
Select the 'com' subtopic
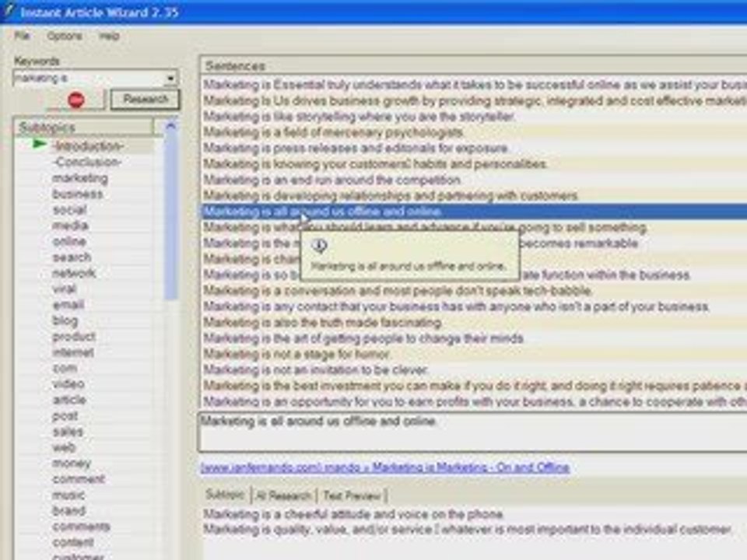point(65,368)
